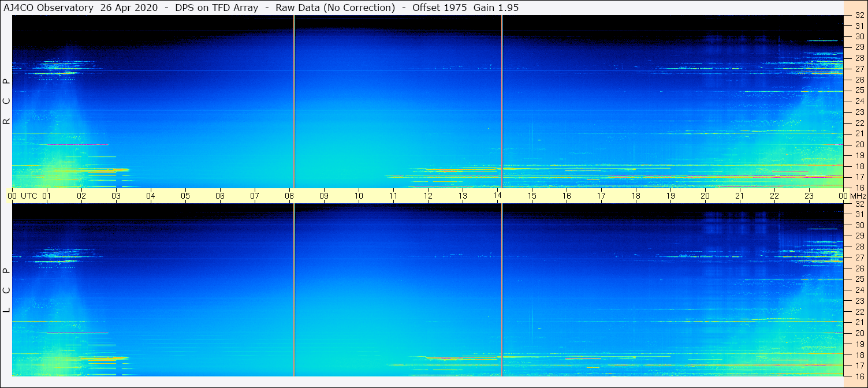
Task: Click "16" MHz tick on RCP frequency scale
Action: click(x=859, y=187)
